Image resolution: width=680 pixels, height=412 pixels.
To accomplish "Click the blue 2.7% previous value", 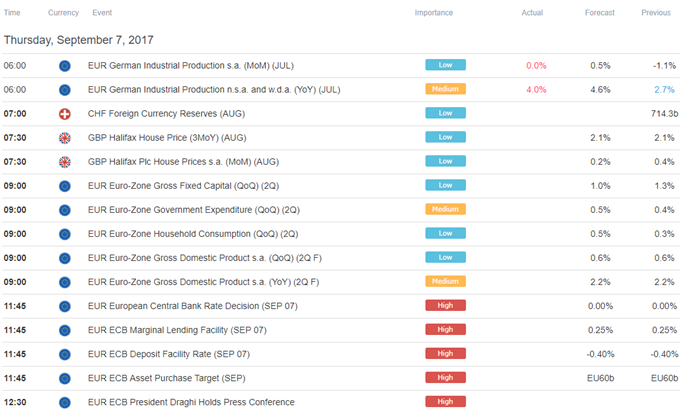I will pyautogui.click(x=664, y=90).
